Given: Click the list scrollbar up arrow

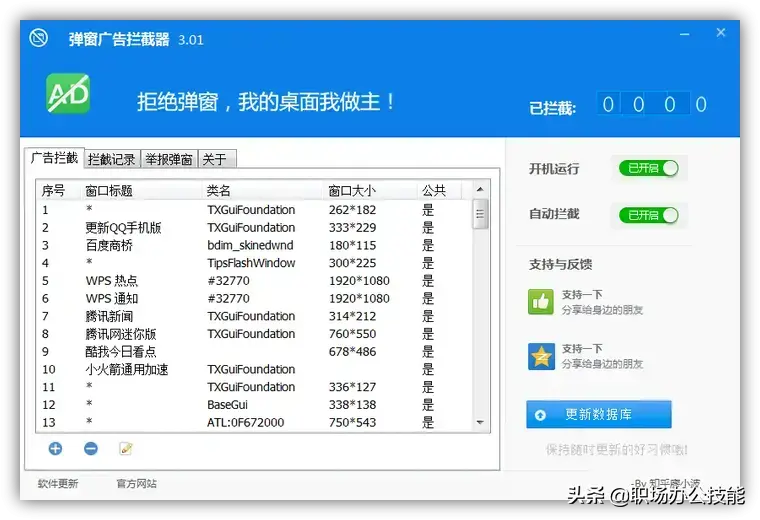Looking at the screenshot, I should pos(480,189).
